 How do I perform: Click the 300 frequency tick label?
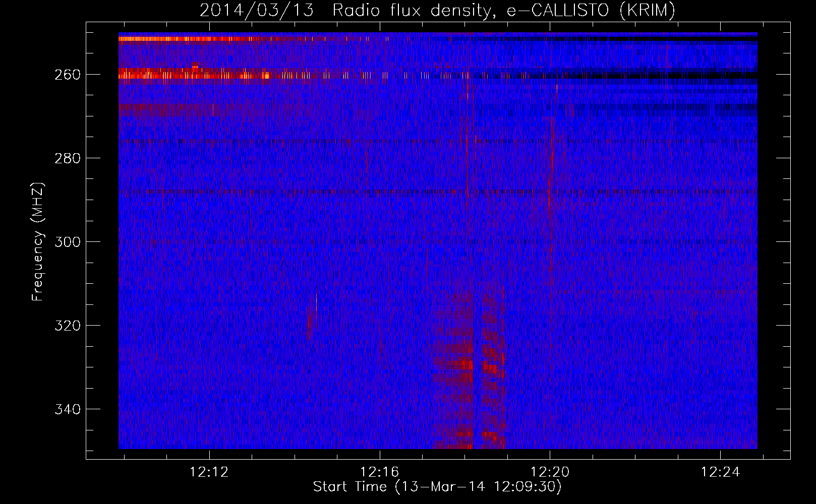(x=67, y=242)
